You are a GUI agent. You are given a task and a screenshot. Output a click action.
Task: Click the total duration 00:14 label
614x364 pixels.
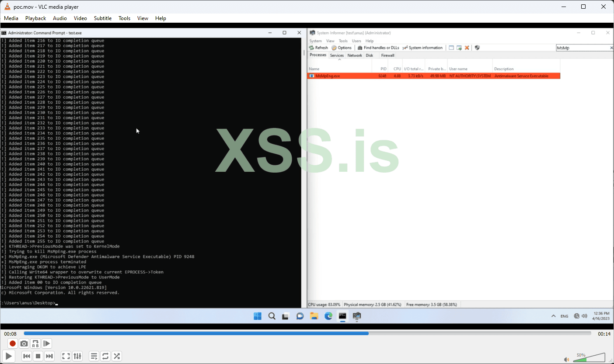coord(604,334)
